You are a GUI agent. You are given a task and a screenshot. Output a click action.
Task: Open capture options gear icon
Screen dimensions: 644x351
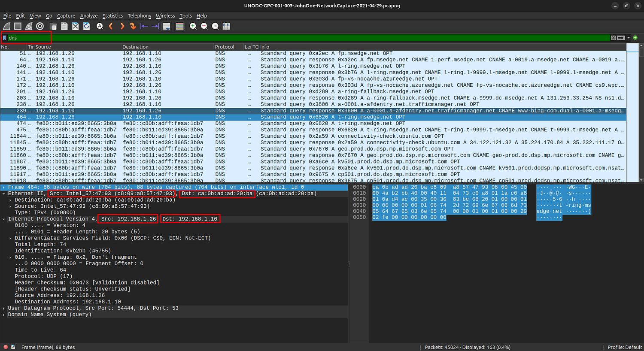pos(40,26)
